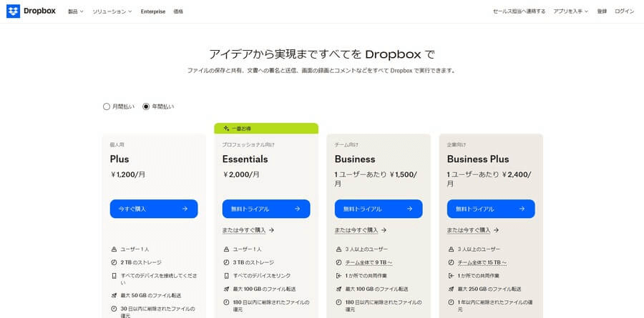Click clock icon in Essentials 180 日 row
Viewport: 644px width, 318px height.
(x=226, y=302)
